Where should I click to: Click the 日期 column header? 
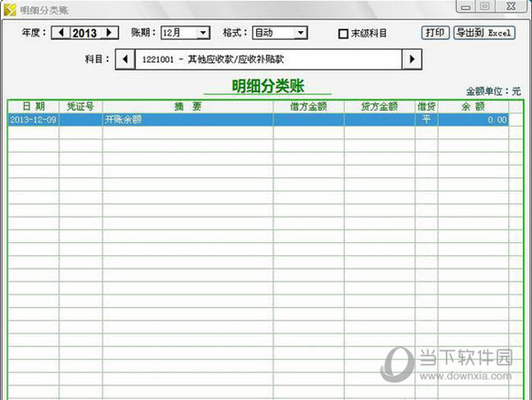pos(34,106)
